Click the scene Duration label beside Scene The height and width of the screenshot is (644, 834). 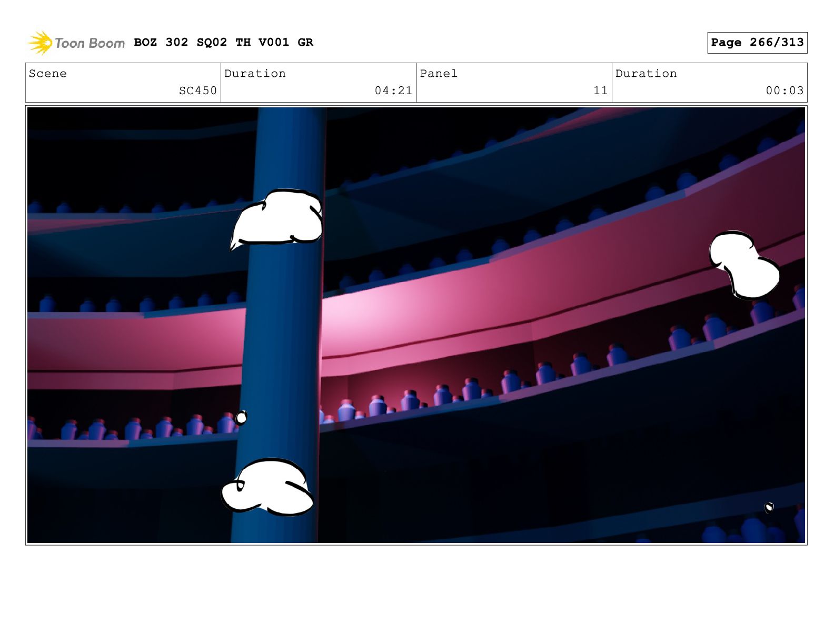[x=255, y=74]
